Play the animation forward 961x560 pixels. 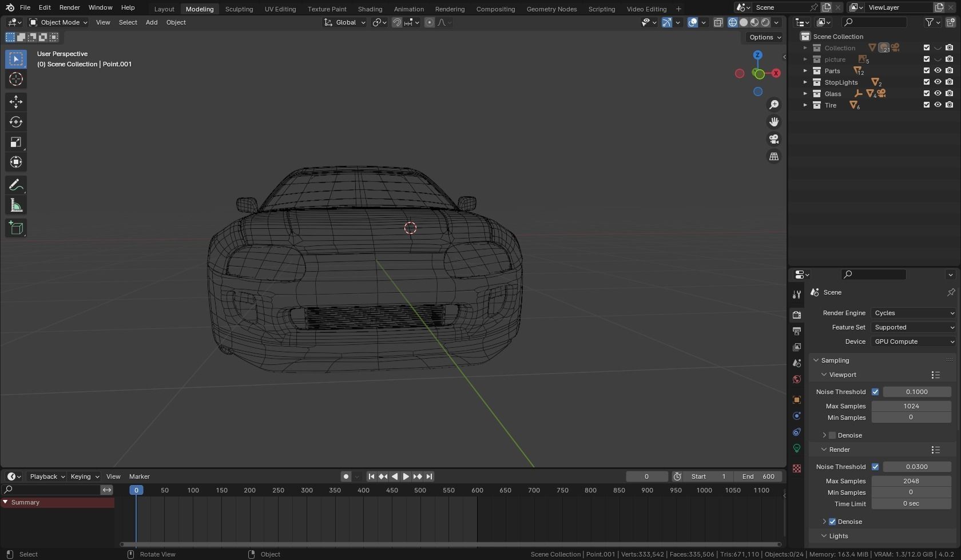click(x=406, y=476)
